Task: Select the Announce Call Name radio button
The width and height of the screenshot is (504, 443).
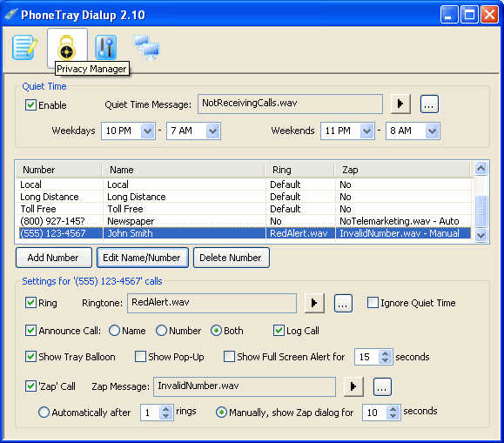Action: click(x=114, y=330)
